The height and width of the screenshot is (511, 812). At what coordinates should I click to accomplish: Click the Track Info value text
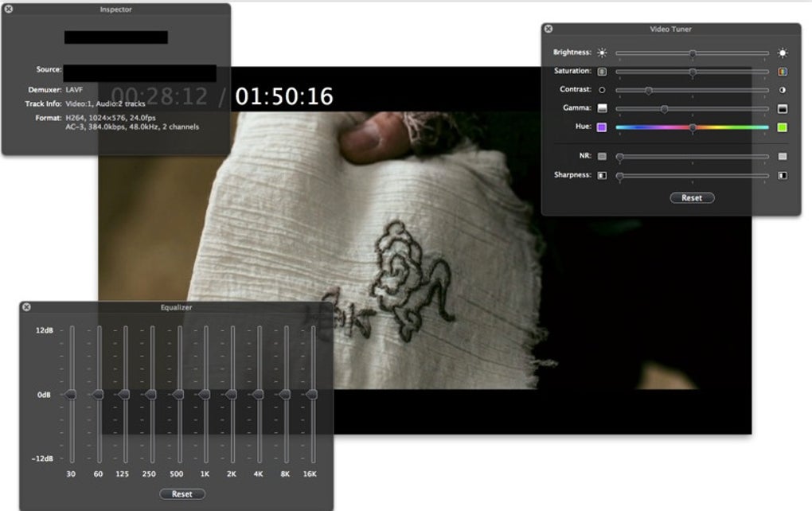(x=105, y=103)
